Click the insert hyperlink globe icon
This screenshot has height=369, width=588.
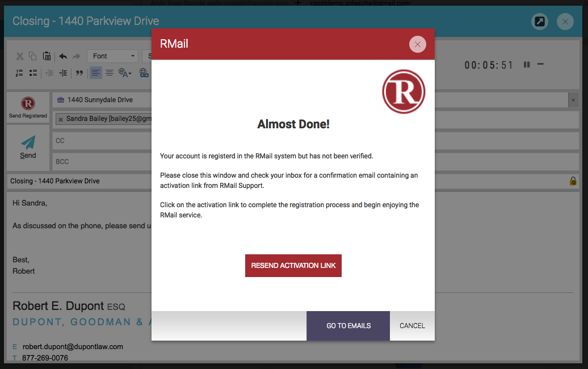click(144, 73)
